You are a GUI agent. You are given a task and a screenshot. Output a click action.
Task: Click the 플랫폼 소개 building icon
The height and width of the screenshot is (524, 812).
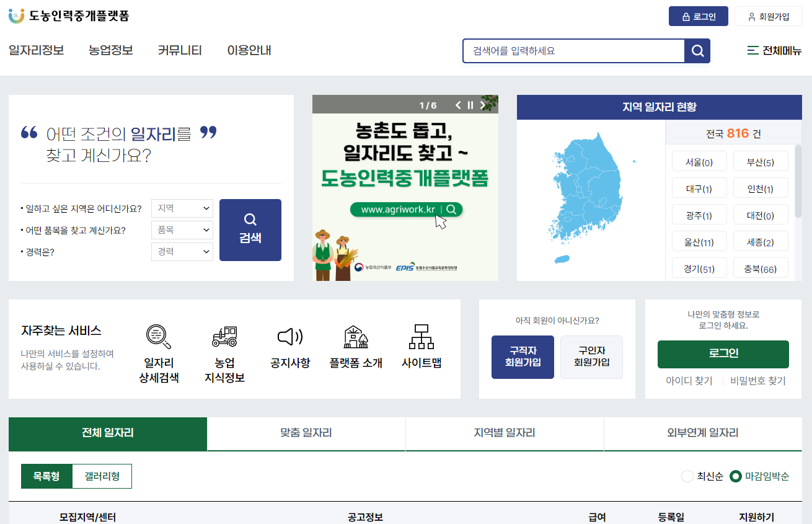click(355, 337)
